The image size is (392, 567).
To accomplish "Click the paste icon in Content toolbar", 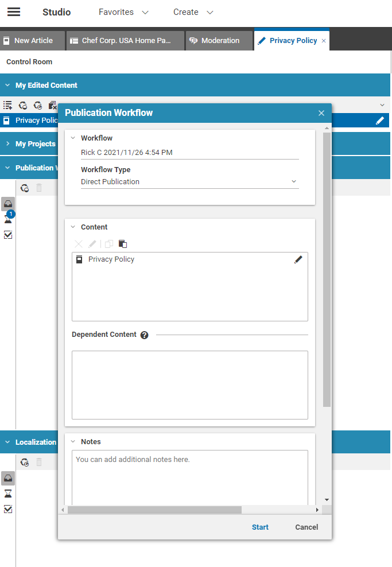I will 123,244.
